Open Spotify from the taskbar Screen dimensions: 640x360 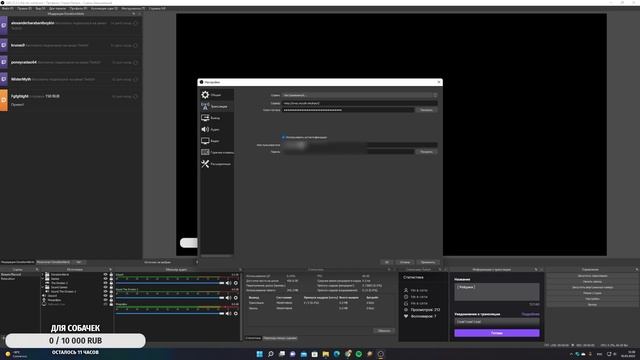359,354
